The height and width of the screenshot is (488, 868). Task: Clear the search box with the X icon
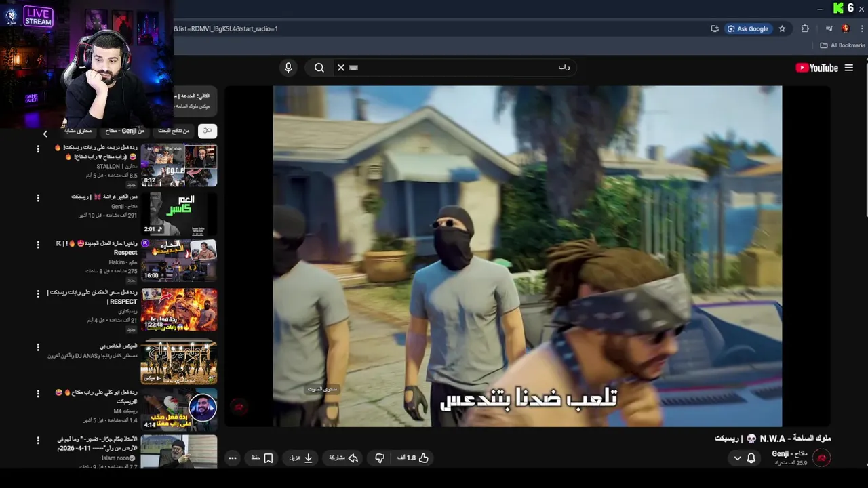[x=341, y=68]
